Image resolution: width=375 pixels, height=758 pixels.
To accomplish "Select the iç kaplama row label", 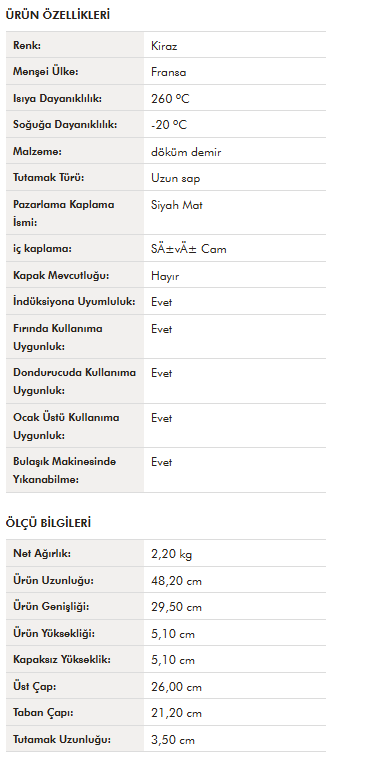I will (42, 249).
